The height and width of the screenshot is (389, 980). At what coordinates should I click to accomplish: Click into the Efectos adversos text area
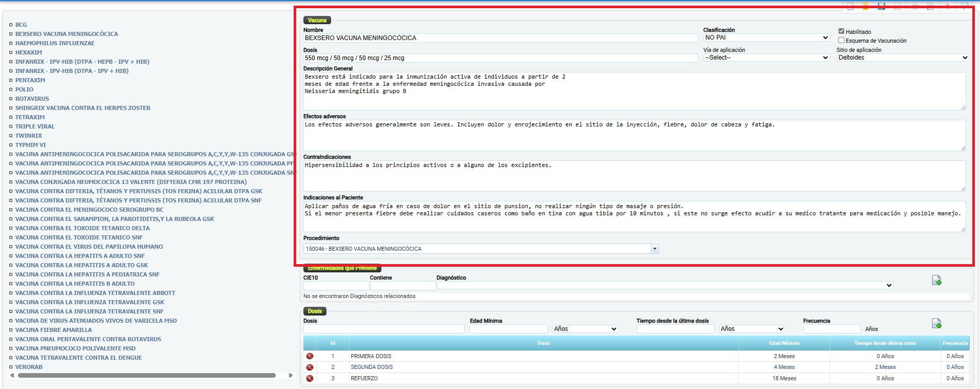635,135
